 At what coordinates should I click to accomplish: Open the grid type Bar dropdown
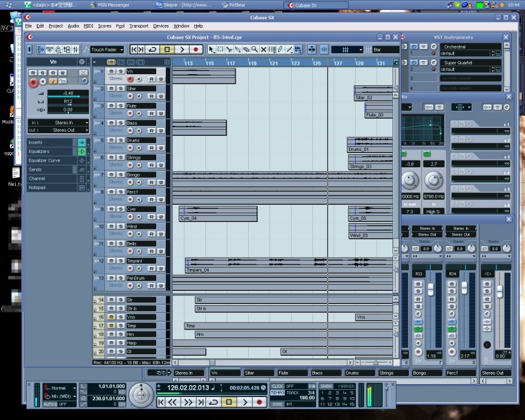386,50
